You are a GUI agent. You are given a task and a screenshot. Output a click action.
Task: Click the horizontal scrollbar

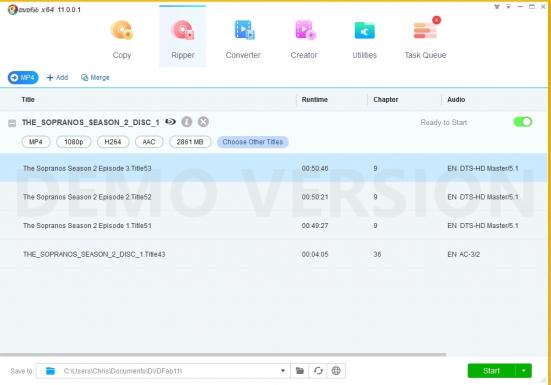coord(223,354)
